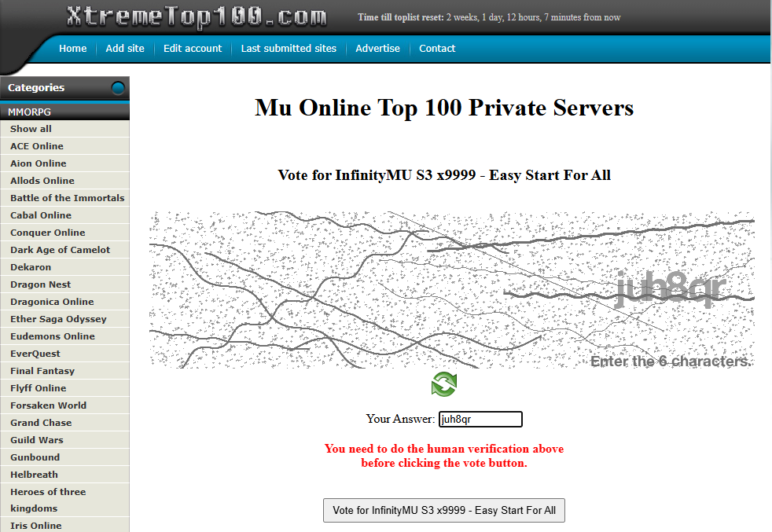Image resolution: width=772 pixels, height=532 pixels.
Task: Click the Vote for InfinityMU S3 x9999 heading
Action: coord(444,175)
